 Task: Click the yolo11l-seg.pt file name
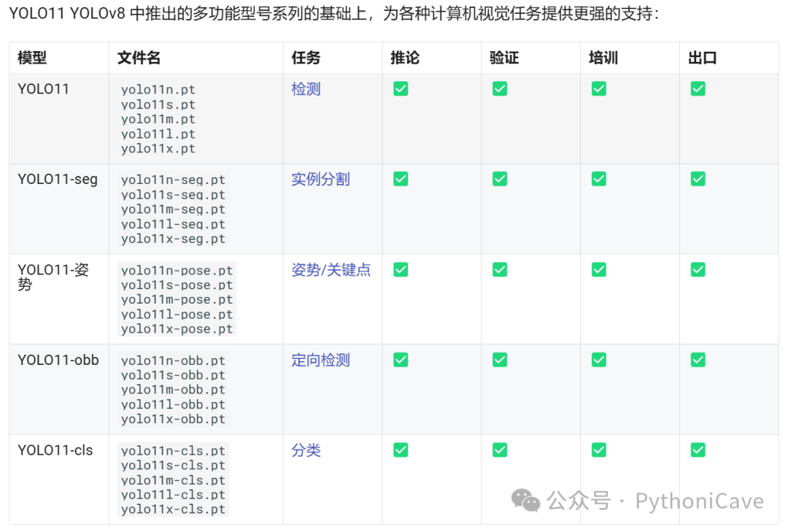[173, 224]
